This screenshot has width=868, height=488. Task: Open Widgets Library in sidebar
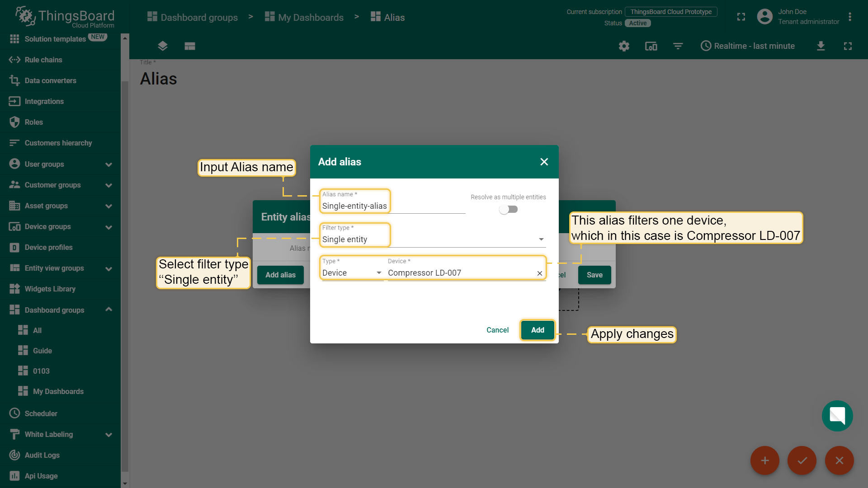pyautogui.click(x=50, y=289)
